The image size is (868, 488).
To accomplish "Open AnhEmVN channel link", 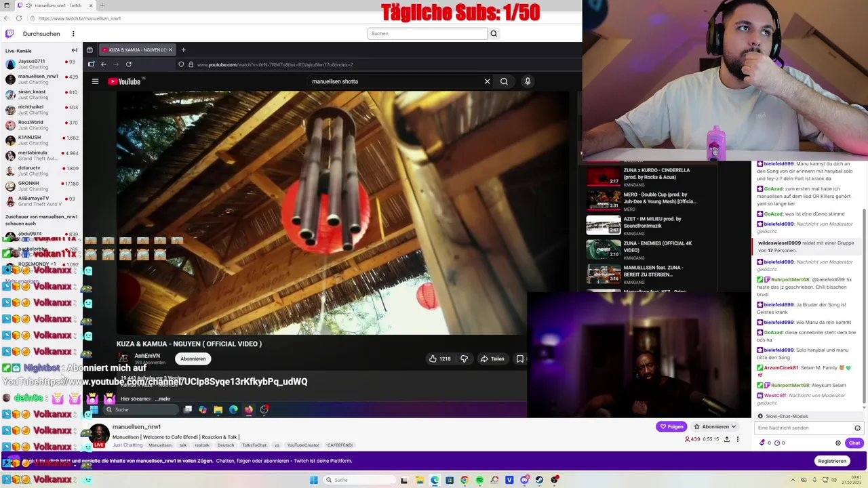I will (147, 356).
